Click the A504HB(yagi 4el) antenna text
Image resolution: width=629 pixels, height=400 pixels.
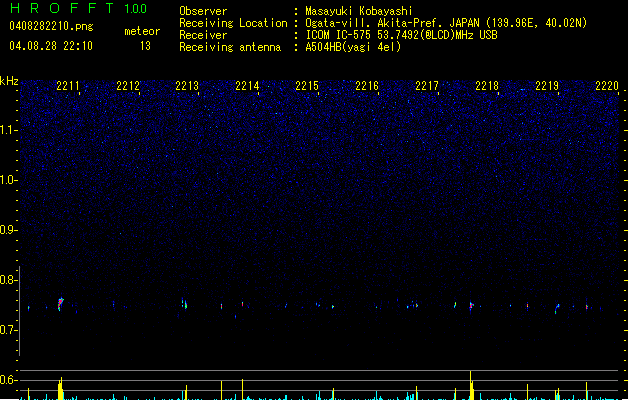tap(353, 47)
